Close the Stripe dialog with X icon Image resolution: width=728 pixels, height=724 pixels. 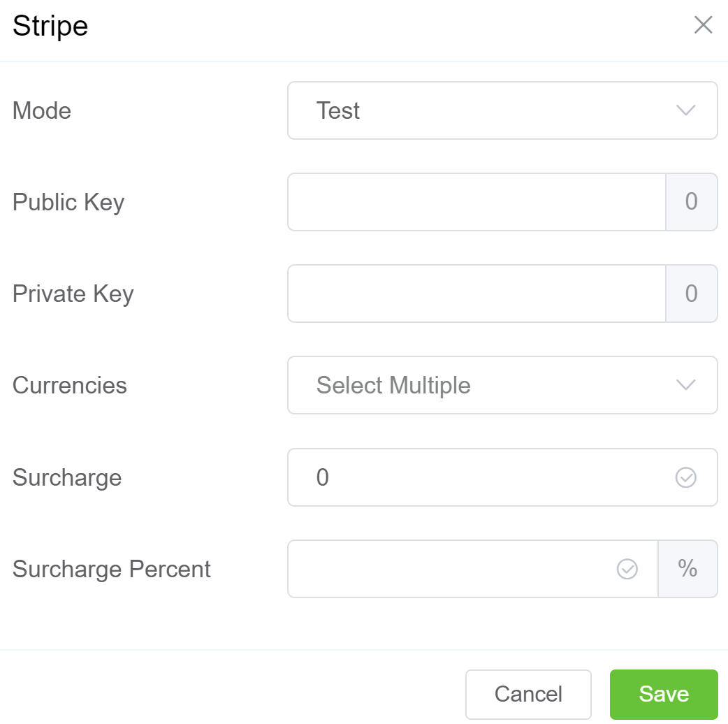click(703, 26)
